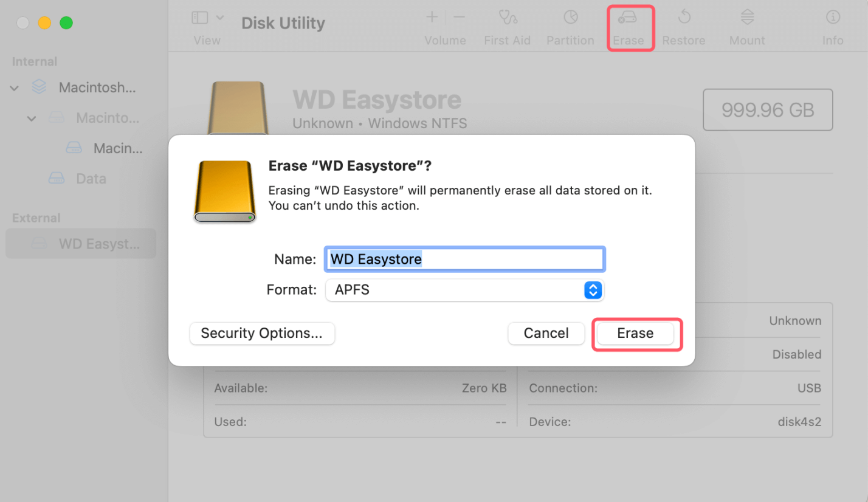Open the Format dropdown showing APFS
Viewport: 868px width, 502px height.
click(465, 290)
